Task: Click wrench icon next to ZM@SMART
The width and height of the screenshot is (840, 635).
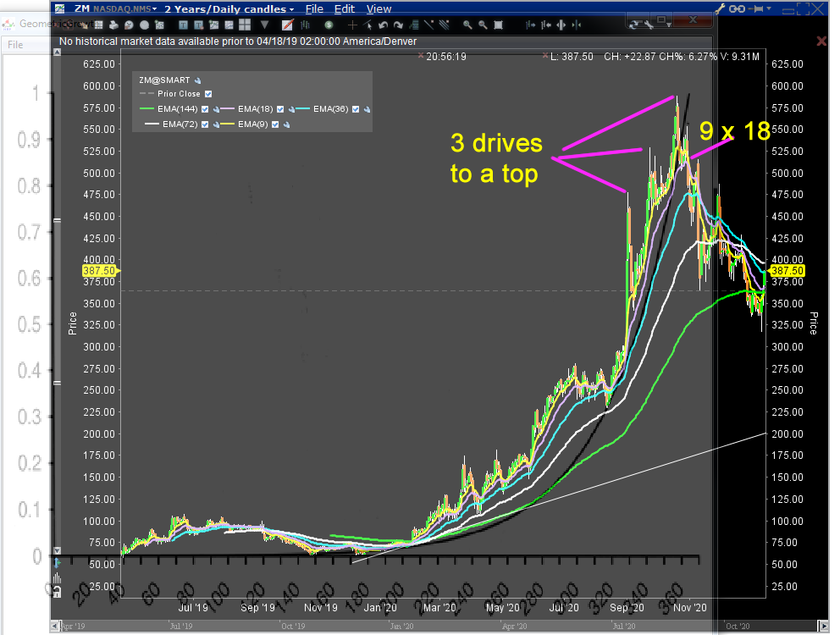Action: click(x=197, y=80)
